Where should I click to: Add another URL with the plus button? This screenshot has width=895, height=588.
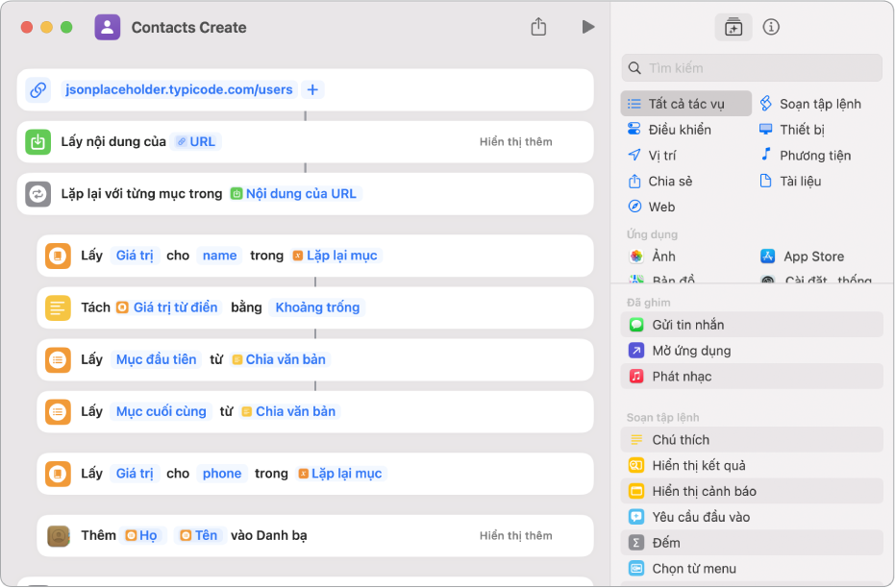pos(312,89)
